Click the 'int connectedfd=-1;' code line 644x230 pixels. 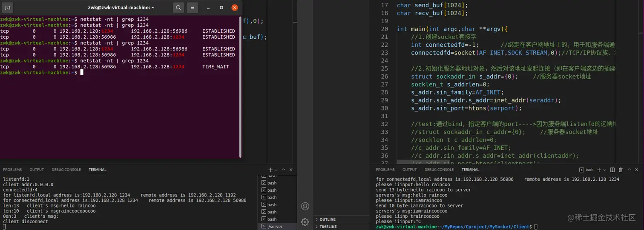tap(445, 45)
